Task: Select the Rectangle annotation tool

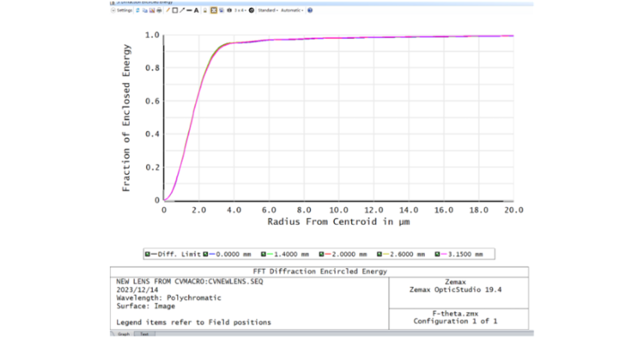Action: (x=175, y=9)
